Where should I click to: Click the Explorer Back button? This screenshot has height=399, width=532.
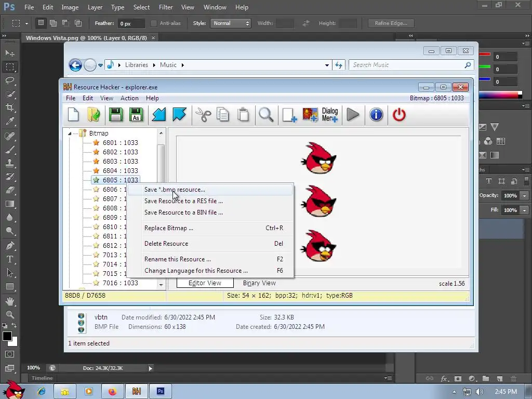pyautogui.click(x=75, y=65)
